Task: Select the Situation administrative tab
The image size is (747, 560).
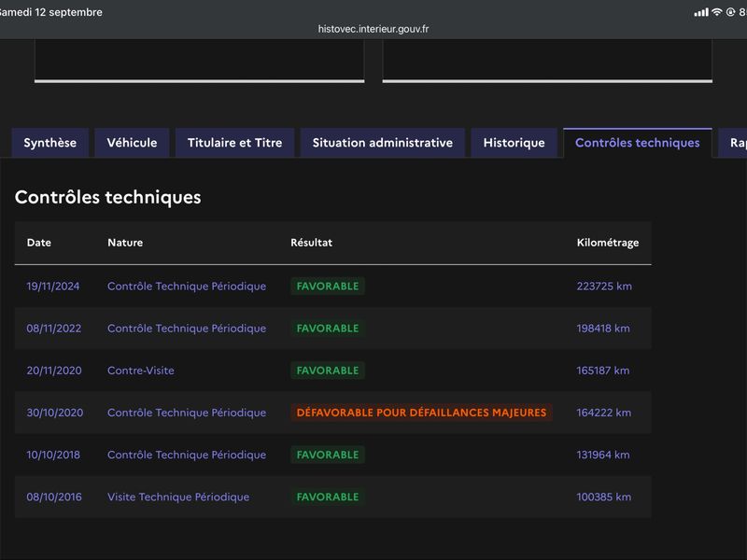Action: click(383, 143)
